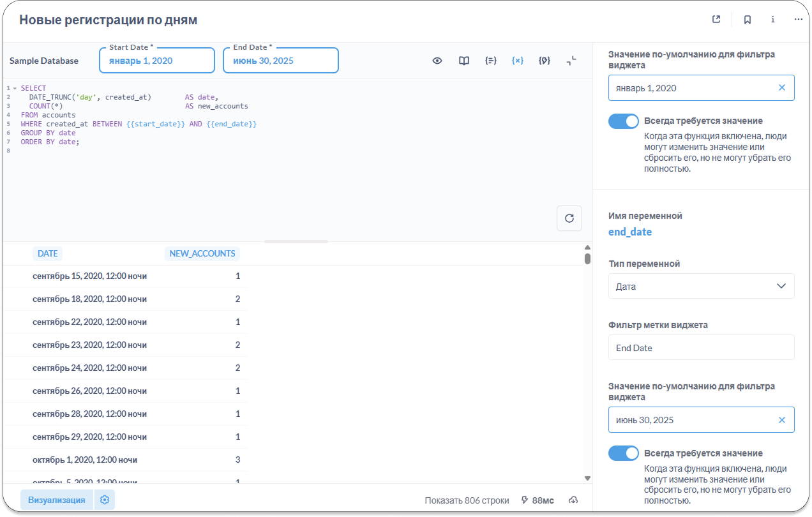
Task: Open the End Date filter picker
Action: pos(281,61)
